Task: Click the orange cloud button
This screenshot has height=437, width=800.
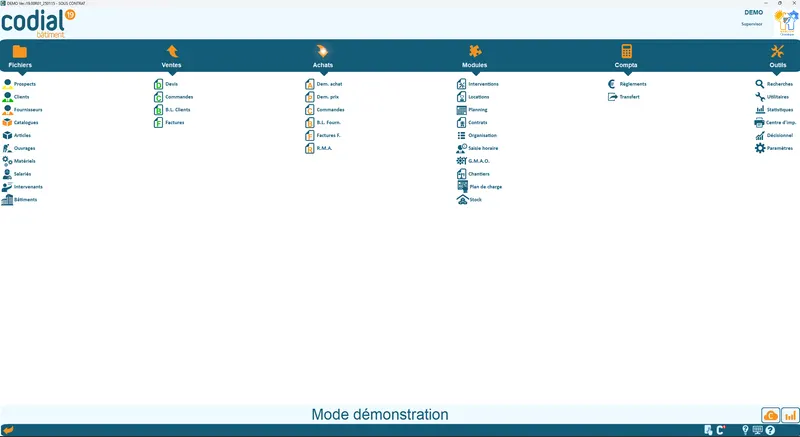Action: [770, 416]
